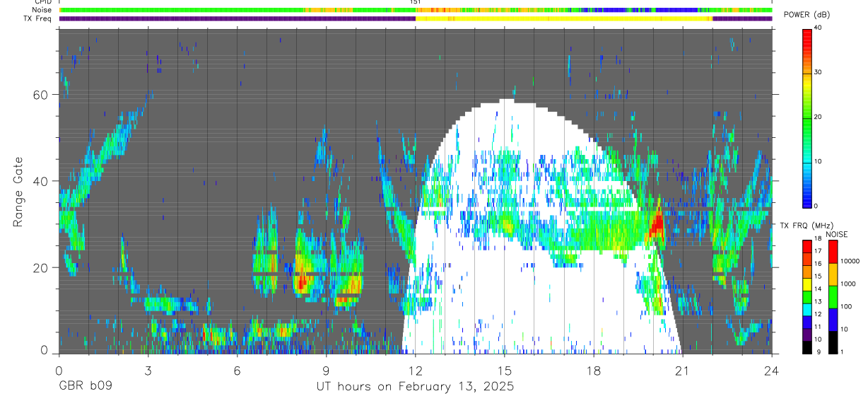868x401 pixels.
Task: Click the x-axis tick label 18
Action: pos(594,370)
